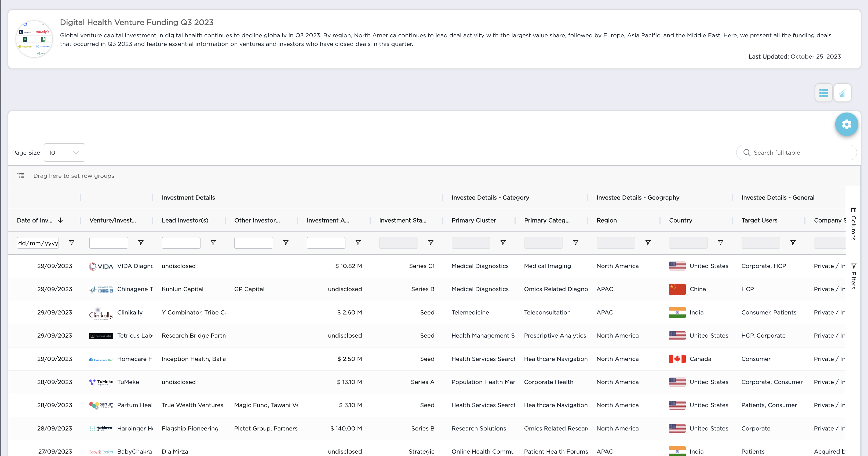Open filter funnel for Venture/Investee column
The image size is (868, 456).
141,243
